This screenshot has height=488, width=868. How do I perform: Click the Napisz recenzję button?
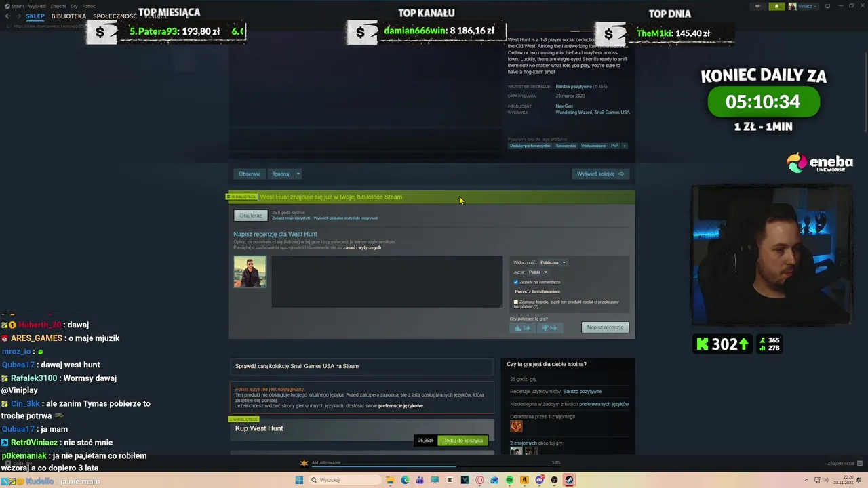[605, 327]
